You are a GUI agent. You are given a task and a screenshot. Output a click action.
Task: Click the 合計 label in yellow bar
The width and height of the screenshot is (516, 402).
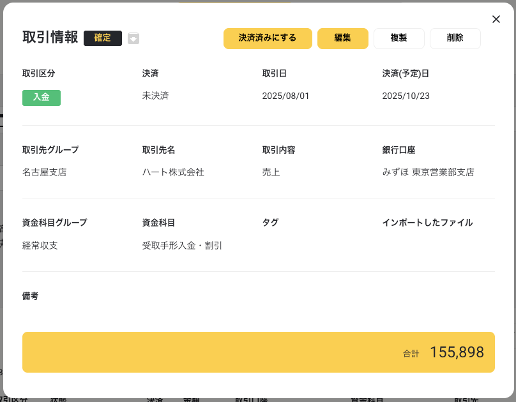tap(411, 354)
